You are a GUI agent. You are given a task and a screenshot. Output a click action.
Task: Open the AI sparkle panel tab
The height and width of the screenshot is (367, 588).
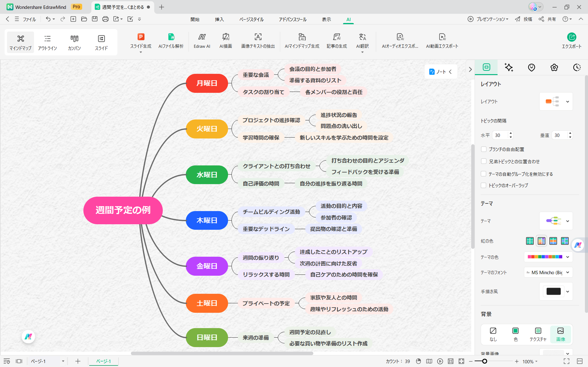[509, 67]
